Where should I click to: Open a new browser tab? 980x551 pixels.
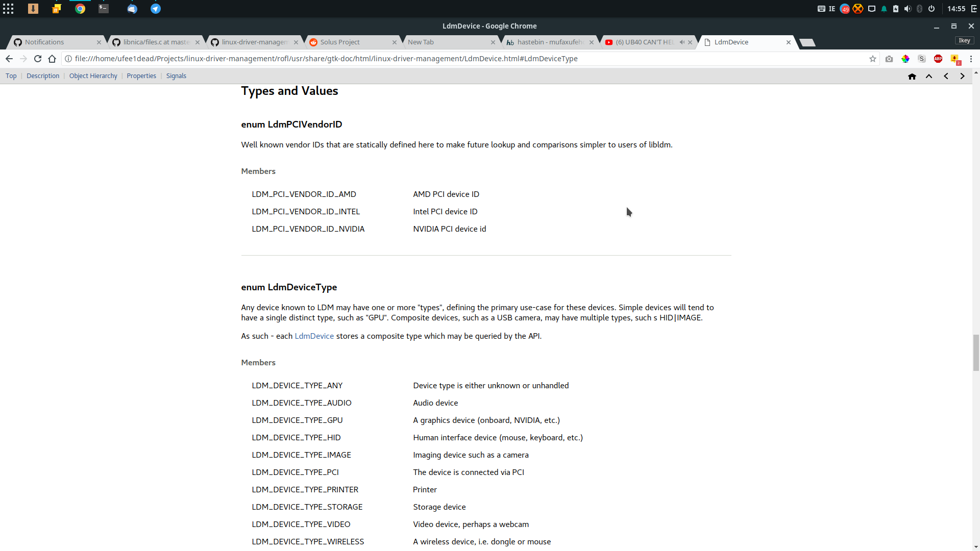pyautogui.click(x=807, y=42)
